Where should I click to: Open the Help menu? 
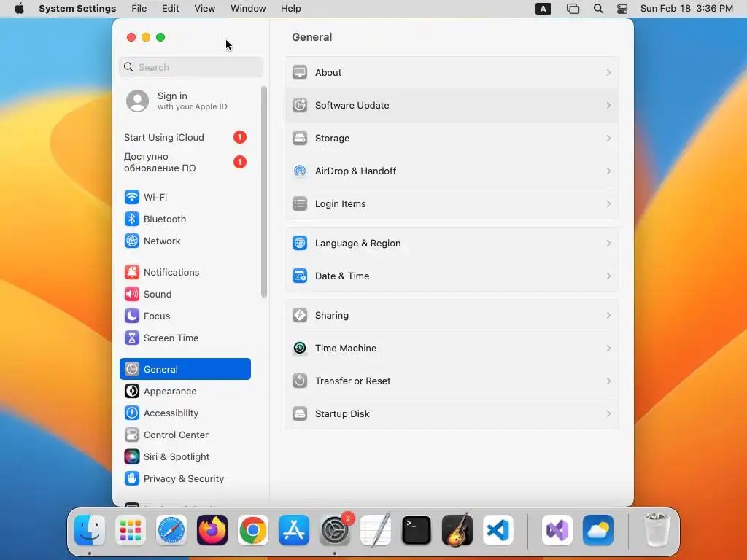[x=290, y=9]
